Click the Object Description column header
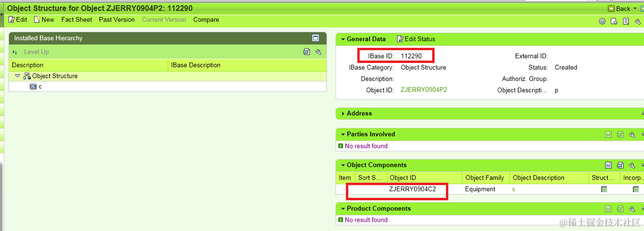644x231 pixels. pyautogui.click(x=549, y=178)
